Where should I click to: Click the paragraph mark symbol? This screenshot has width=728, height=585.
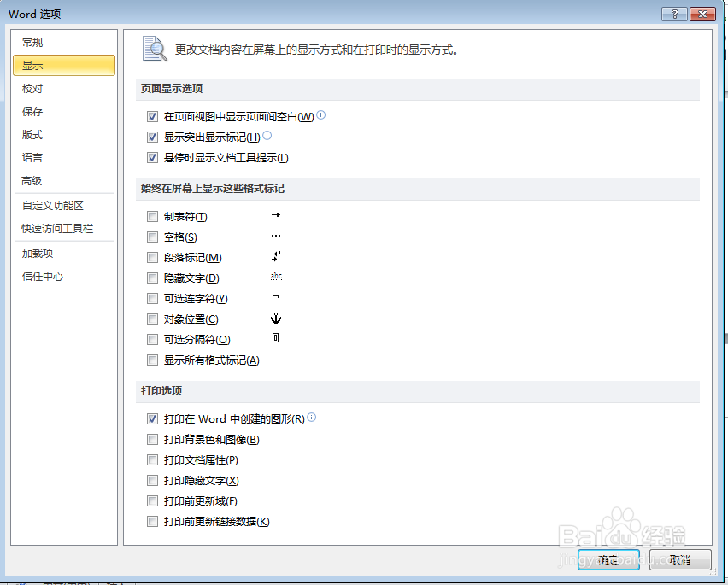click(x=276, y=256)
